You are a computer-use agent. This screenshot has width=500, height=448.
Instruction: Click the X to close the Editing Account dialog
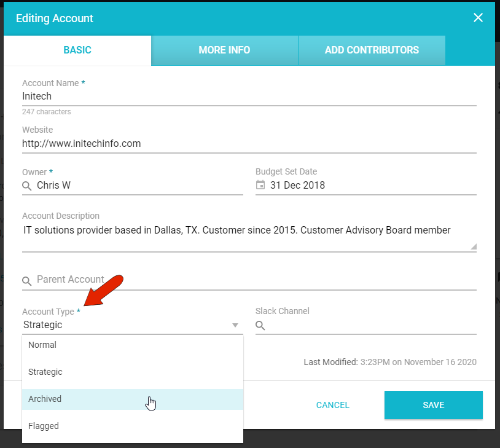pyautogui.click(x=478, y=18)
